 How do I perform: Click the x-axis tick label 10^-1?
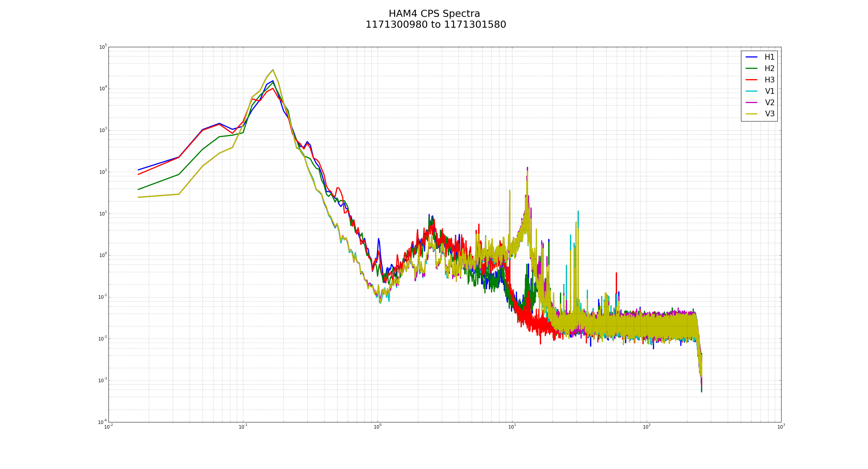tap(243, 427)
